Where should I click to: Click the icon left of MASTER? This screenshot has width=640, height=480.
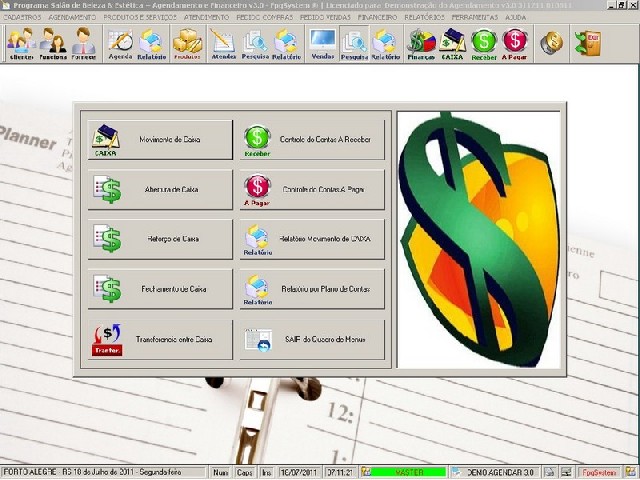click(366, 472)
